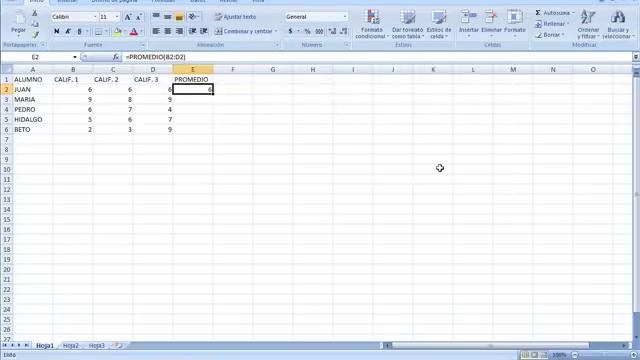Image resolution: width=640 pixels, height=360 pixels.
Task: Apply the red font color A
Action: click(x=133, y=31)
